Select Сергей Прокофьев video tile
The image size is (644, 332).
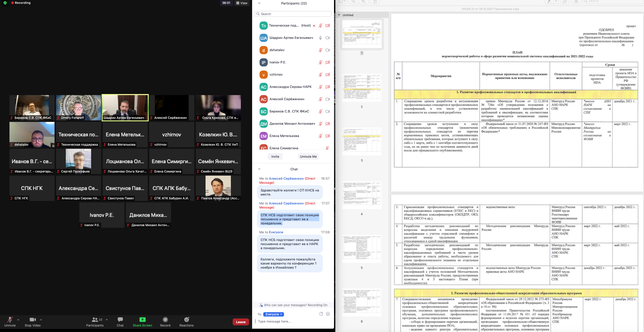coord(79,161)
